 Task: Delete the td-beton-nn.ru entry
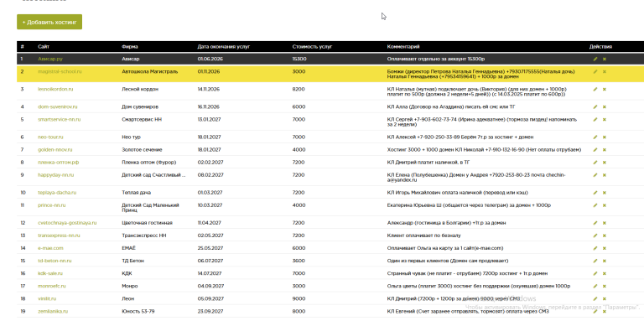[x=604, y=261]
